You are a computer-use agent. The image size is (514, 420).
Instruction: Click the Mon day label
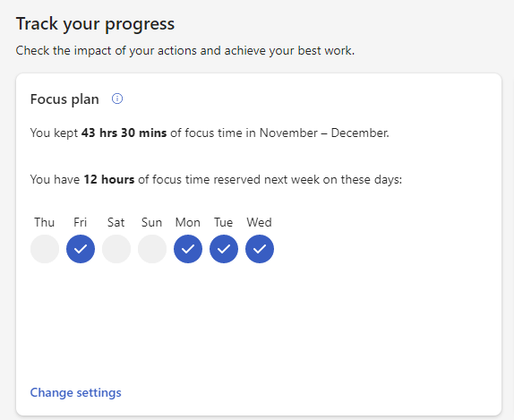click(188, 222)
